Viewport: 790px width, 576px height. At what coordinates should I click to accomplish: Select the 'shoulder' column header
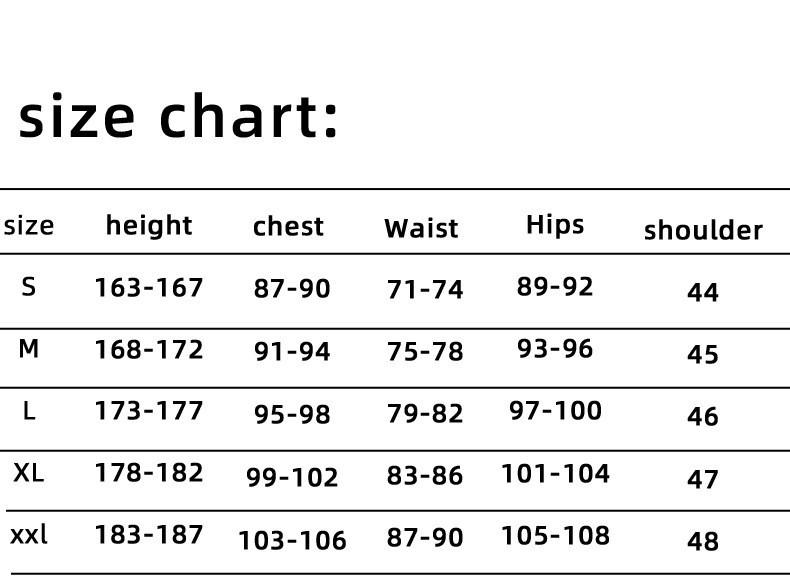(703, 230)
